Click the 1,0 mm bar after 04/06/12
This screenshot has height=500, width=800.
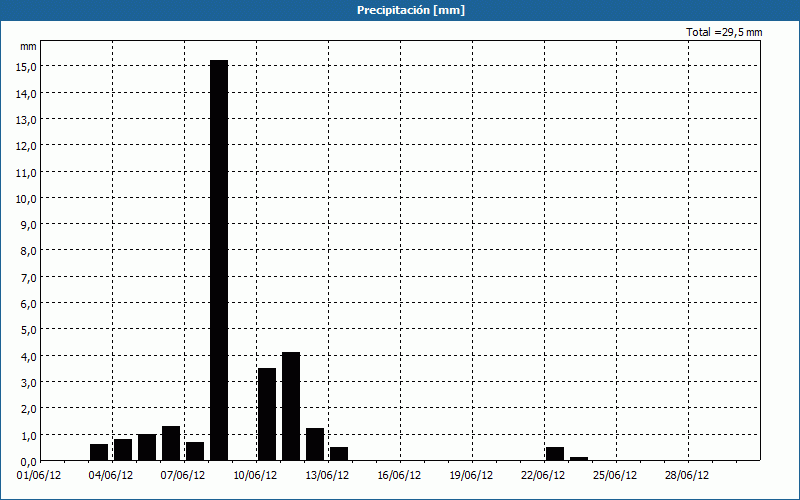coord(147,447)
